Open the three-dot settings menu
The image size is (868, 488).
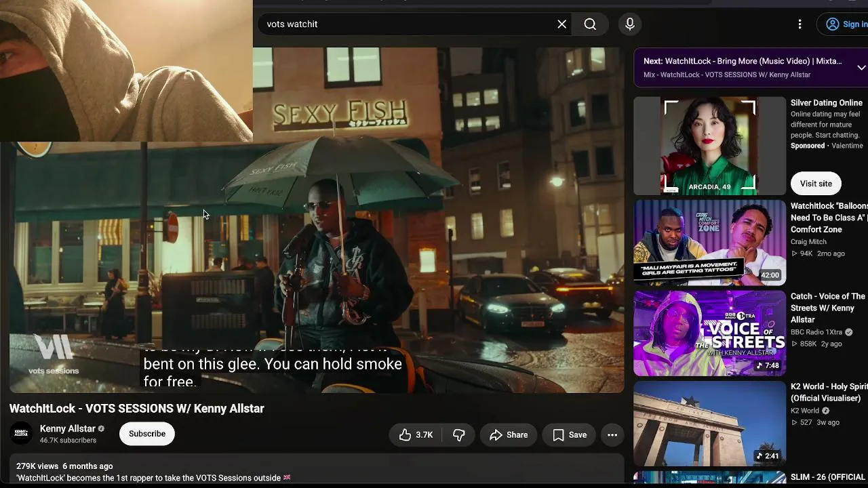(x=800, y=24)
